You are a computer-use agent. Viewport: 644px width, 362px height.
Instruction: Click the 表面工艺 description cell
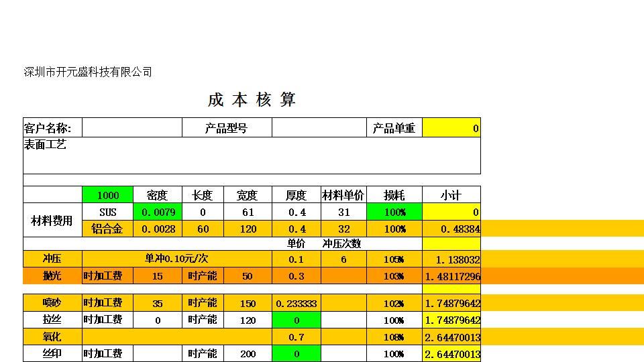coord(252,156)
